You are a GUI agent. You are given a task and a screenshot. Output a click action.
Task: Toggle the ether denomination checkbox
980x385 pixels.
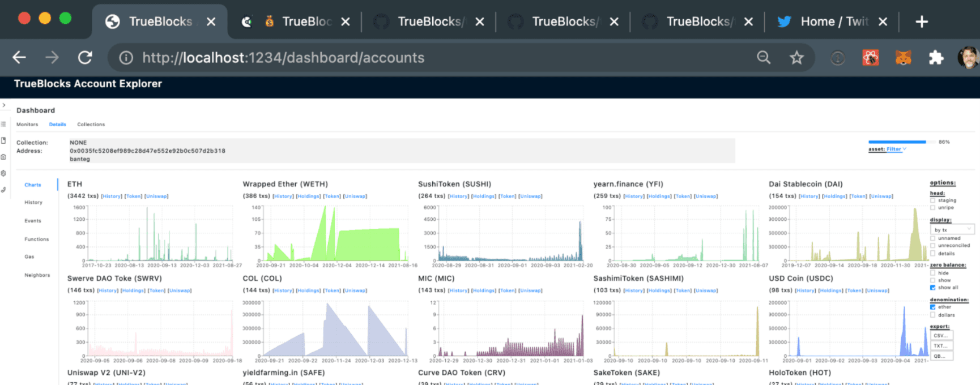[x=933, y=307]
